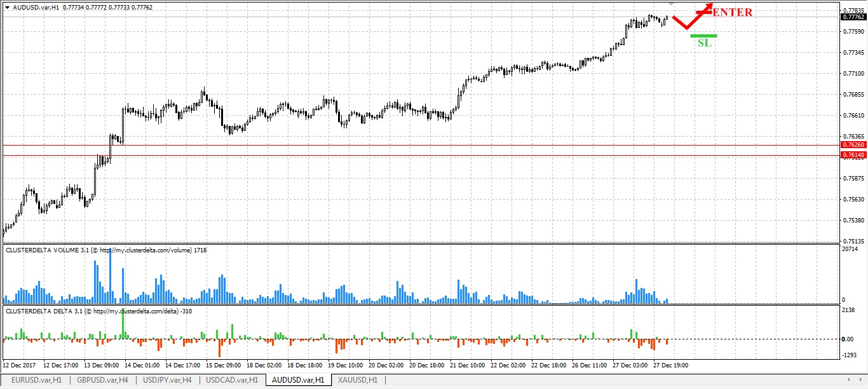Screen dimensions: 868x389
Task: Click the 0.76855 price scale value
Action: pos(853,95)
